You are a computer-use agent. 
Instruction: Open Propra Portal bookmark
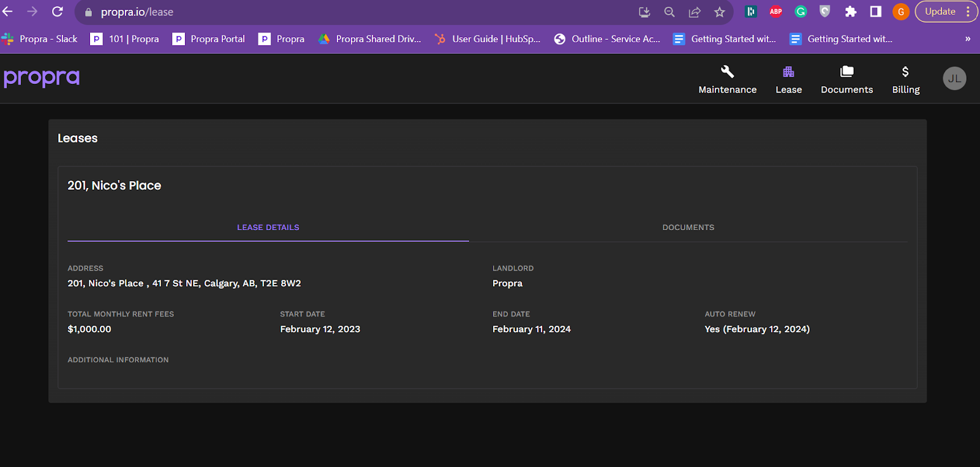[209, 39]
